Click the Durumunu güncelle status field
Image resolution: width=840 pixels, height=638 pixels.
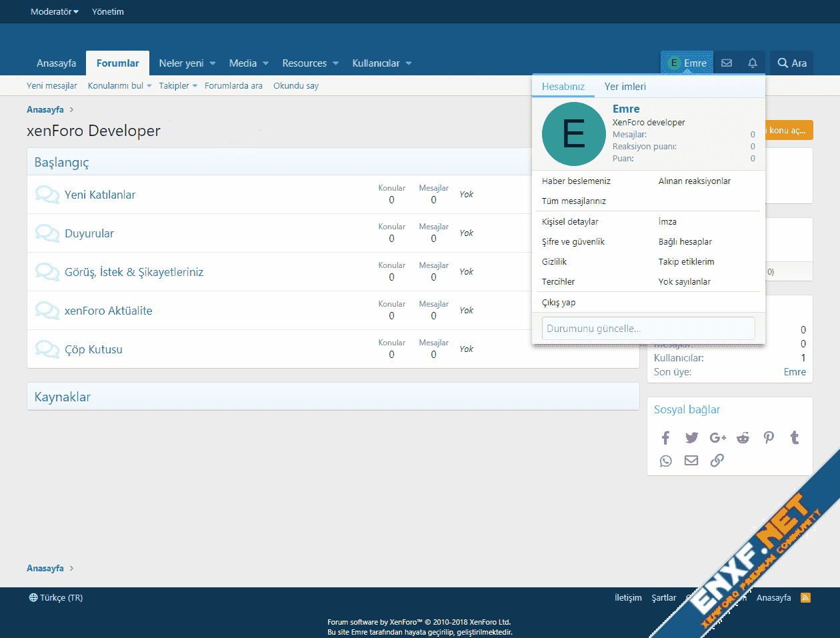648,329
